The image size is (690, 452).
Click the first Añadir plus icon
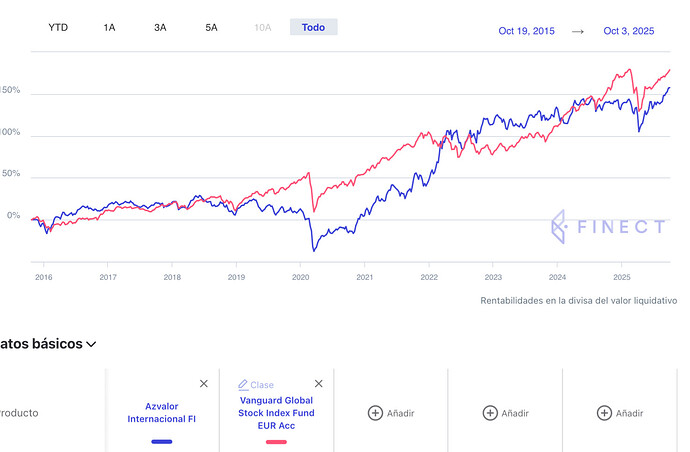[375, 413]
